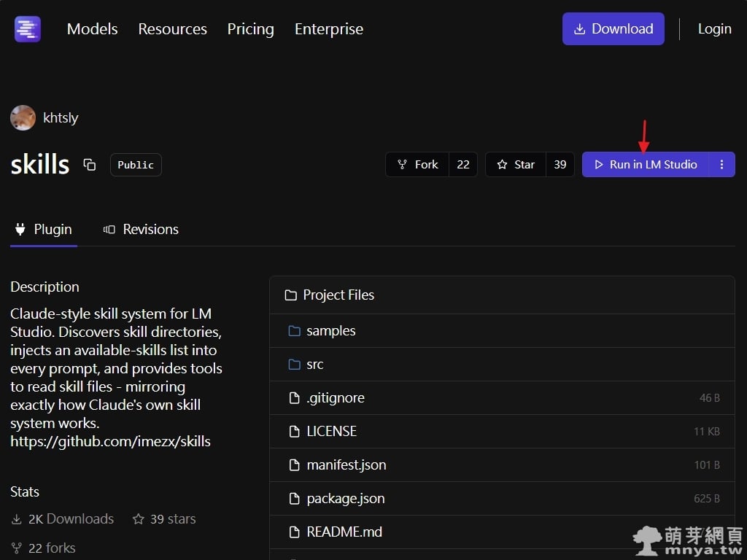The image size is (747, 560).
Task: Click the downloads arrow icon in Stats
Action: tap(16, 519)
